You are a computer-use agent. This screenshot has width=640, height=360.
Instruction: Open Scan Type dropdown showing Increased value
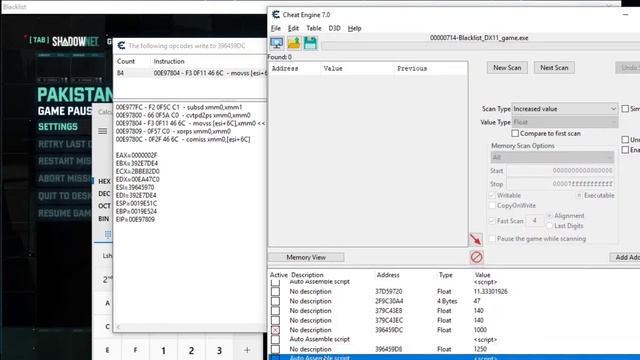(x=564, y=109)
